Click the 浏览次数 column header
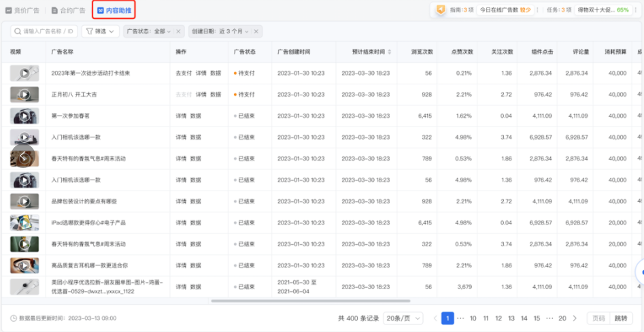The image size is (644, 332). (422, 52)
